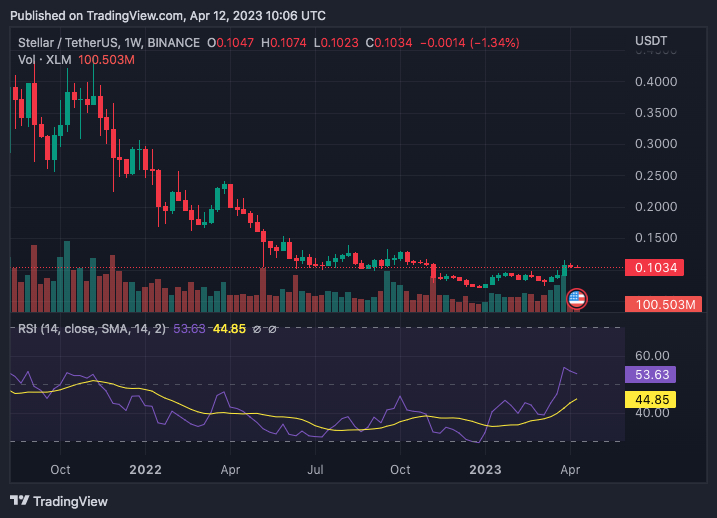Click the high value H0.1074
717x518 pixels.
(284, 43)
